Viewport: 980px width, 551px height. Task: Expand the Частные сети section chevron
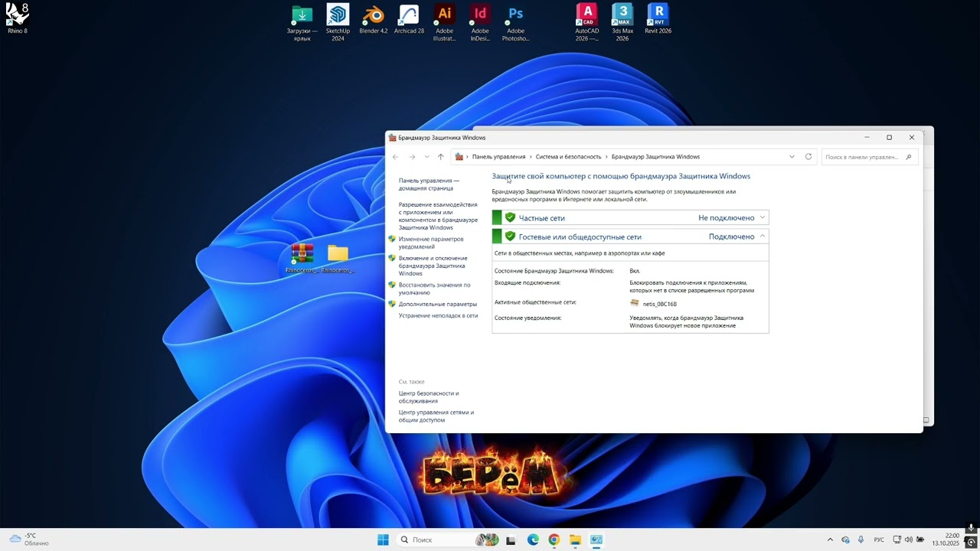tap(763, 218)
